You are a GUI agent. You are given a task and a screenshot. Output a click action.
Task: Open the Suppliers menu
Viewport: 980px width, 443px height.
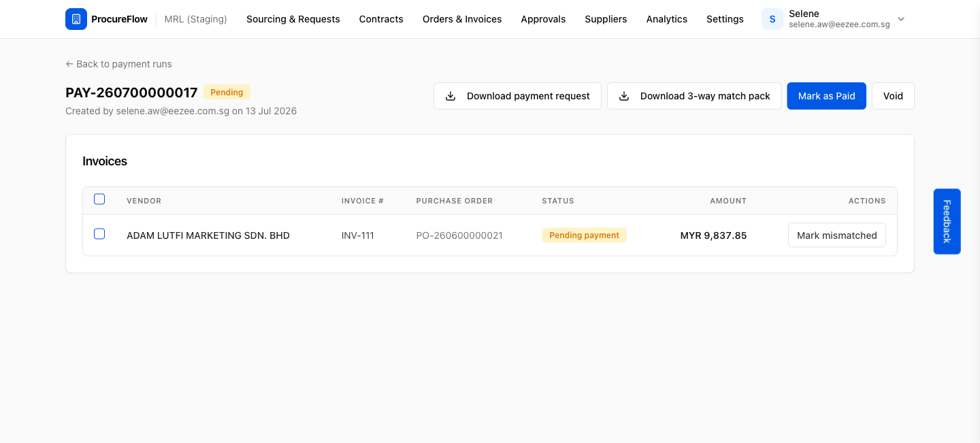[606, 19]
